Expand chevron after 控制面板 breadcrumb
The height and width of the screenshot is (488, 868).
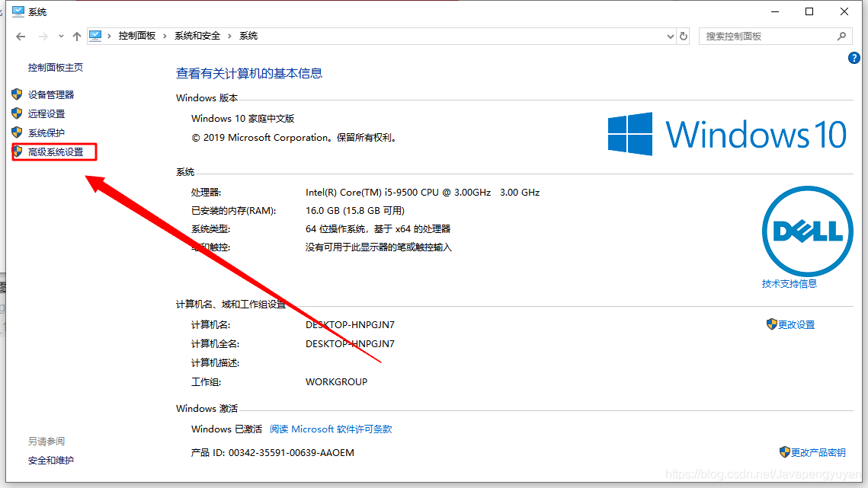(165, 36)
